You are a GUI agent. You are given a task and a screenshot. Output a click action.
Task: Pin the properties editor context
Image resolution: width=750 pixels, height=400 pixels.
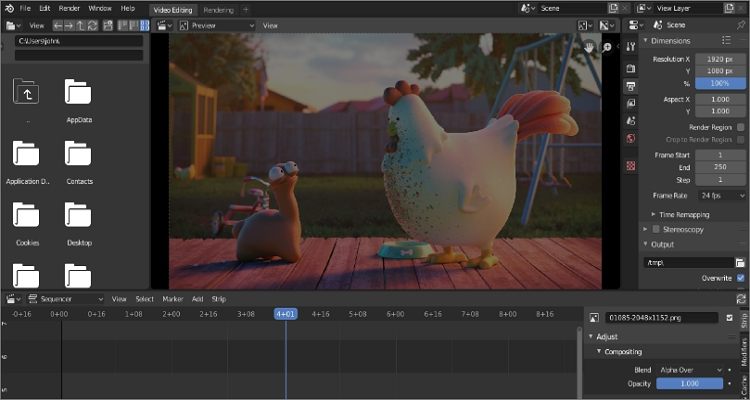[741, 25]
